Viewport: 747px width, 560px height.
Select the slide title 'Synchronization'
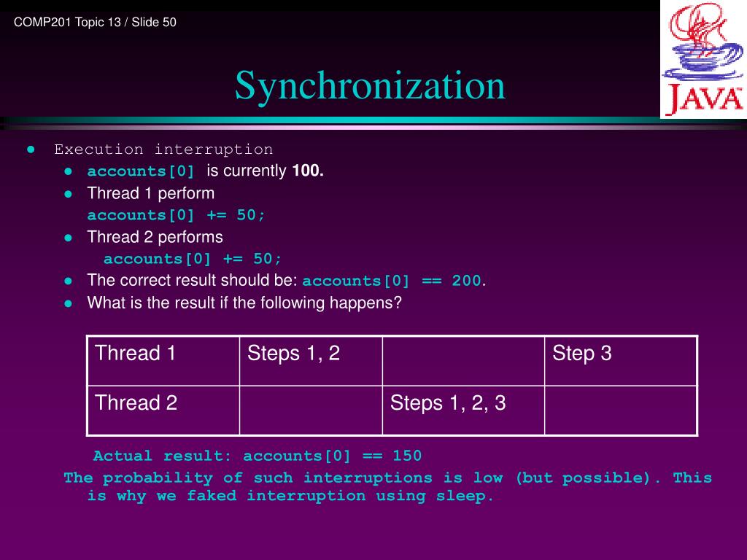(x=370, y=86)
